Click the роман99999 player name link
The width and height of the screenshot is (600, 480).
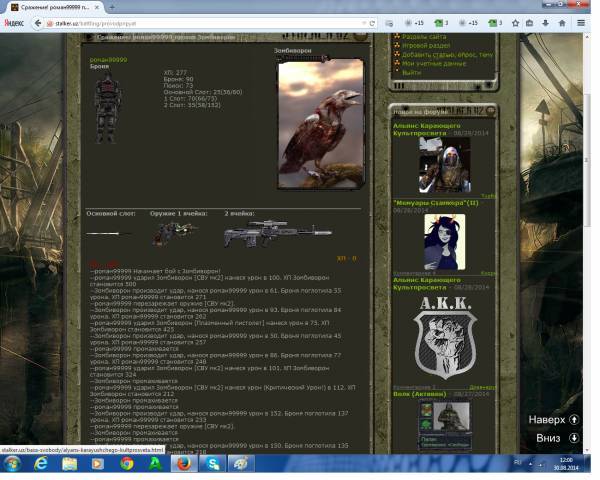pyautogui.click(x=108, y=60)
